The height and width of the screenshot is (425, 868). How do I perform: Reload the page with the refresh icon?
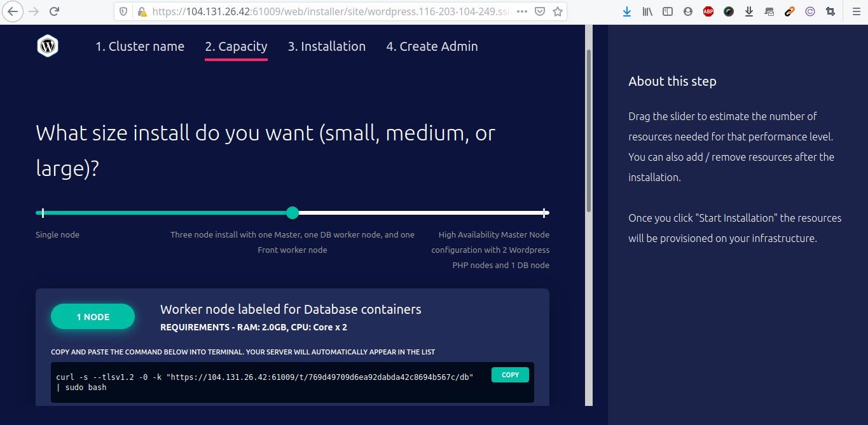tap(55, 11)
